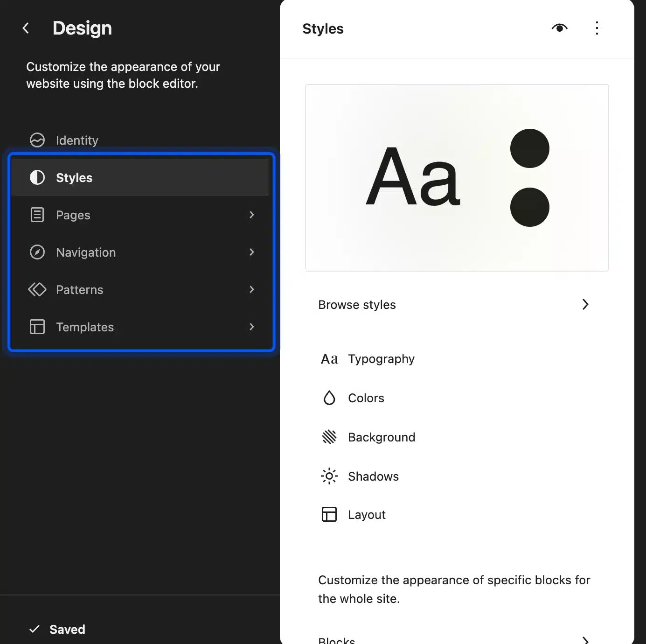Click the Shadows sun icon

329,476
